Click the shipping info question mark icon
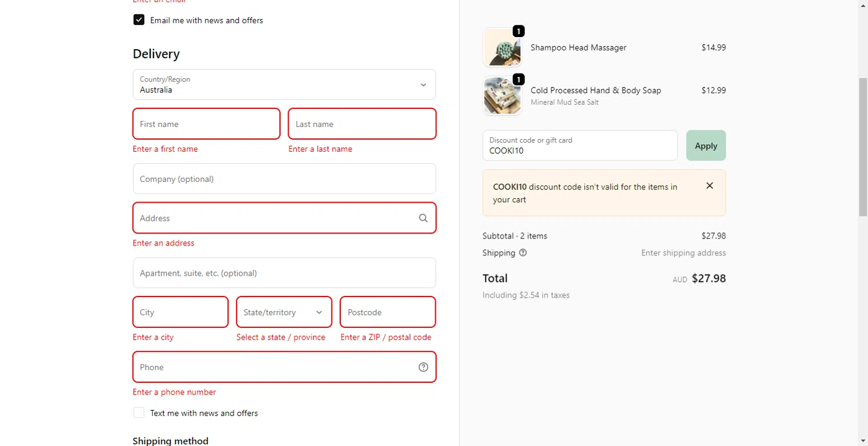The image size is (868, 446). pos(523,253)
